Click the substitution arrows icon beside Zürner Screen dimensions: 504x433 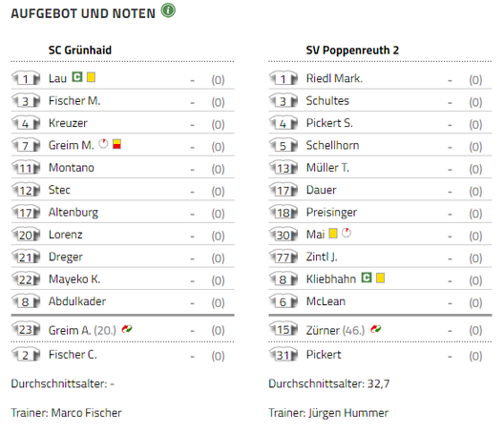[x=376, y=329]
